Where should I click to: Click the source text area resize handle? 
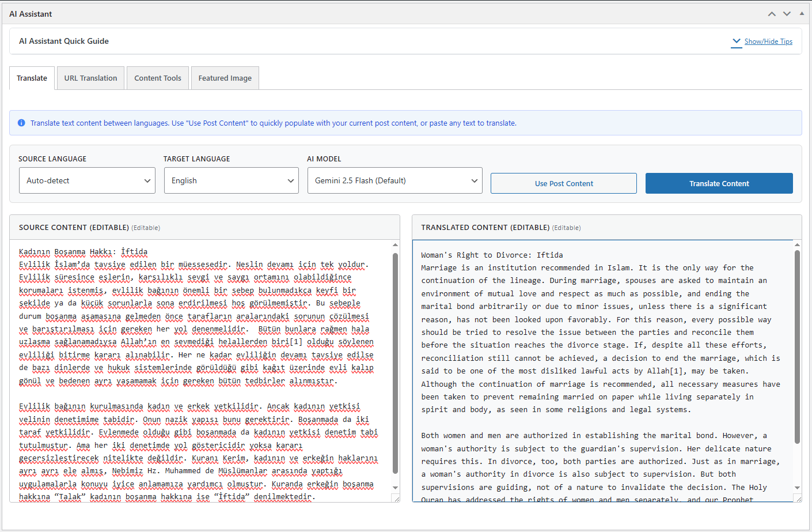click(x=396, y=498)
